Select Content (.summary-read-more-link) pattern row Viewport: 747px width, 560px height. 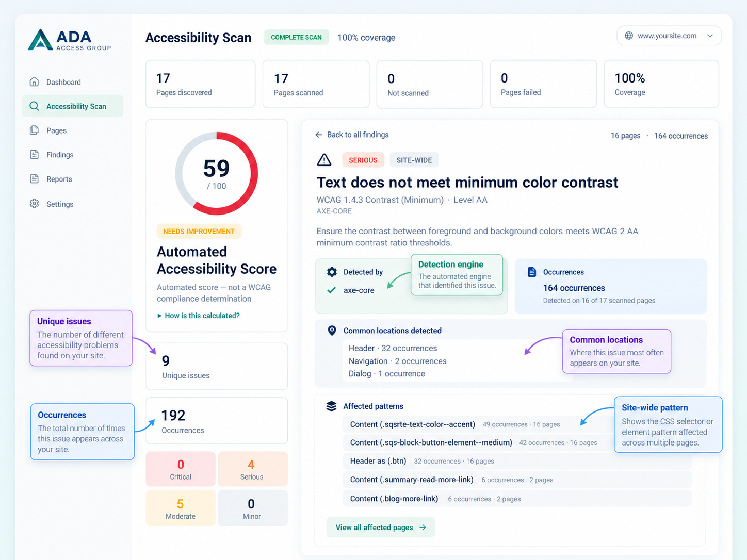point(517,480)
